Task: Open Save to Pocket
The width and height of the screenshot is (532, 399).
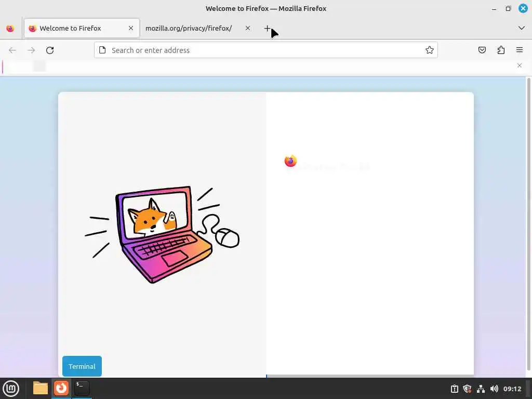Action: pyautogui.click(x=482, y=50)
